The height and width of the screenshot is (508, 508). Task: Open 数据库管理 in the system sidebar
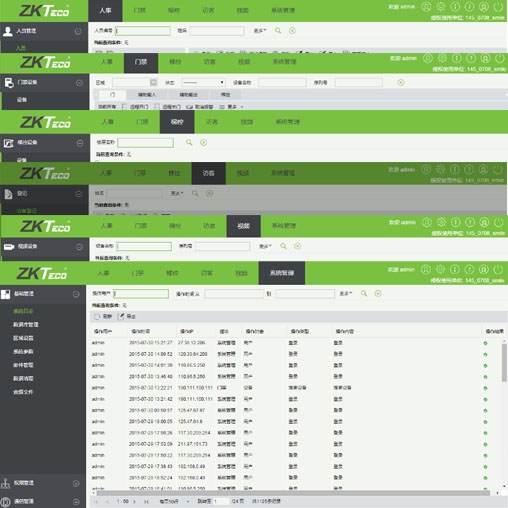pyautogui.click(x=26, y=325)
